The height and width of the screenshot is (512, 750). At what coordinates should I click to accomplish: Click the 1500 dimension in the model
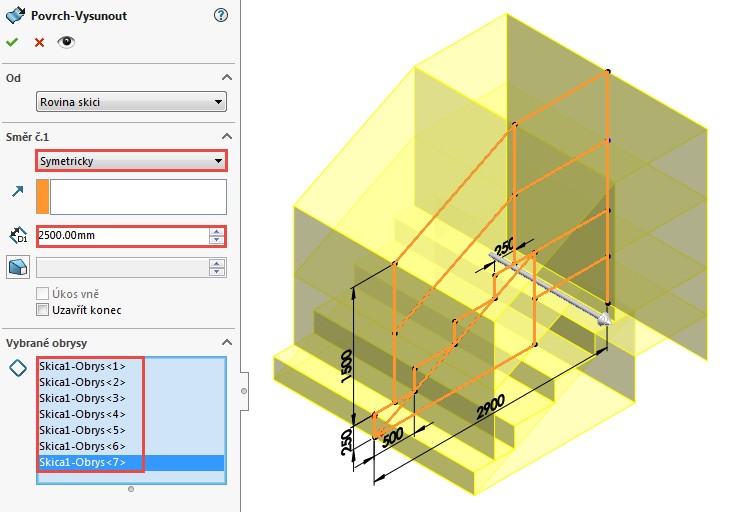347,366
